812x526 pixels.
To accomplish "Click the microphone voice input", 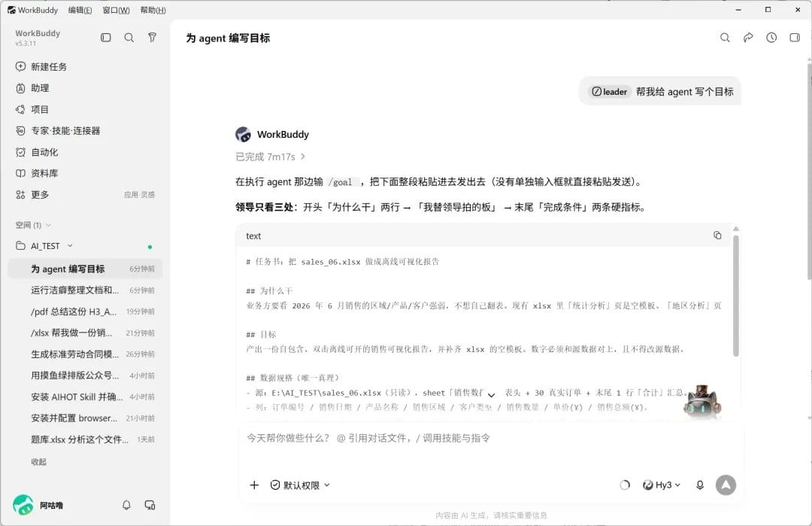I will 700,485.
